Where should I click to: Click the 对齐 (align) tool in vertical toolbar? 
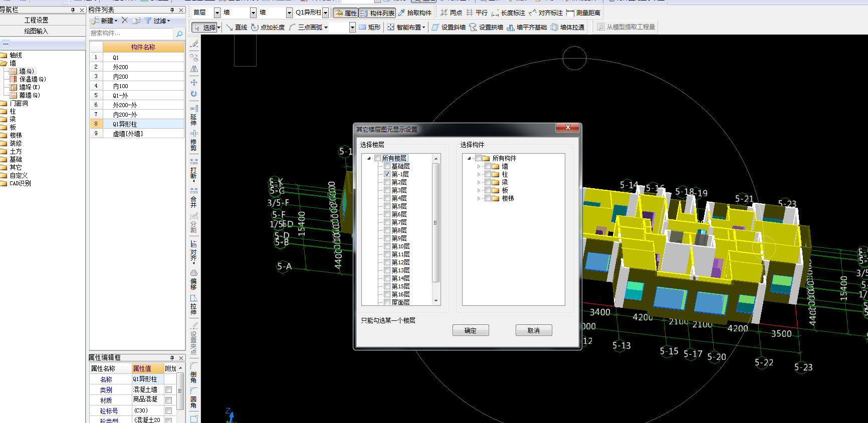[x=194, y=252]
